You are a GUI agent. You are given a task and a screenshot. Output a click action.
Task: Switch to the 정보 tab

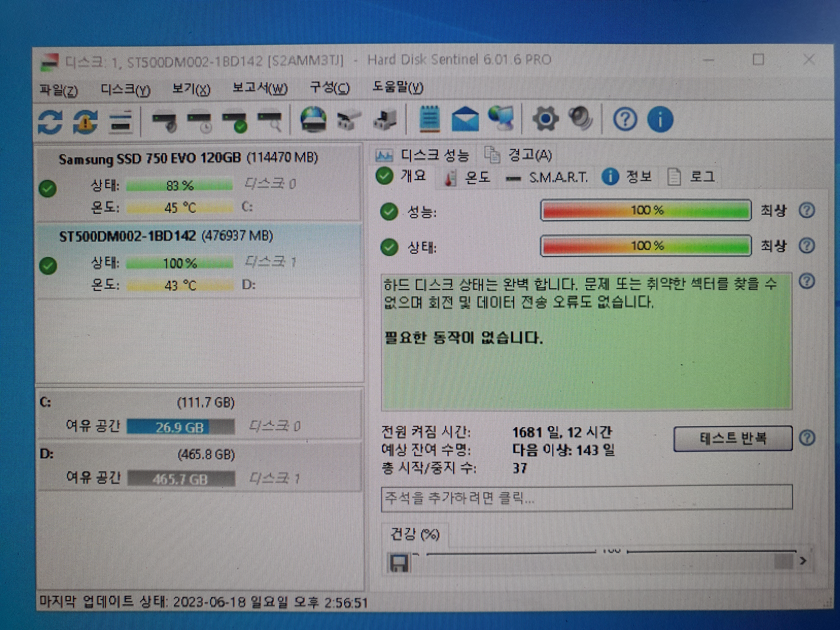tap(627, 177)
